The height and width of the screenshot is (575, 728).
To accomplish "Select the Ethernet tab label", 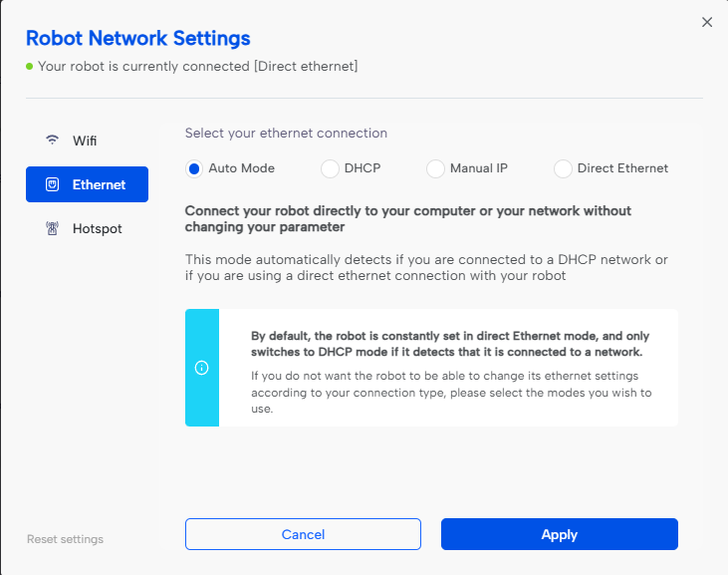I will (99, 184).
